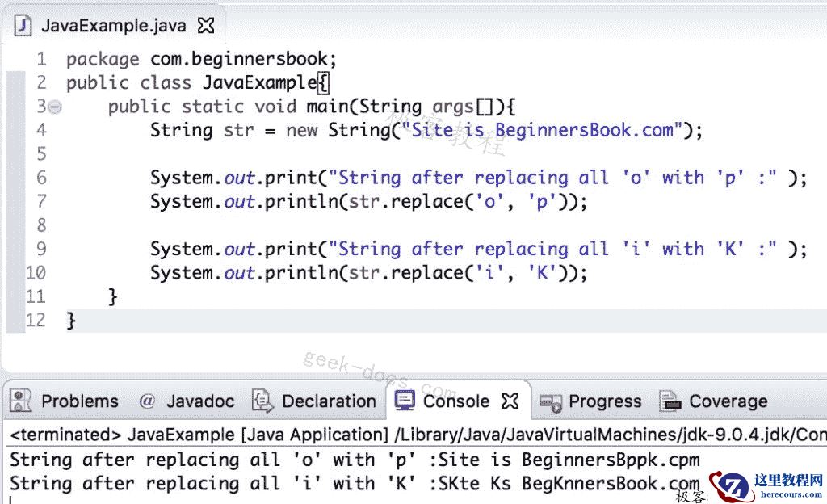
Task: Place cursor in the console output area
Action: [323, 460]
